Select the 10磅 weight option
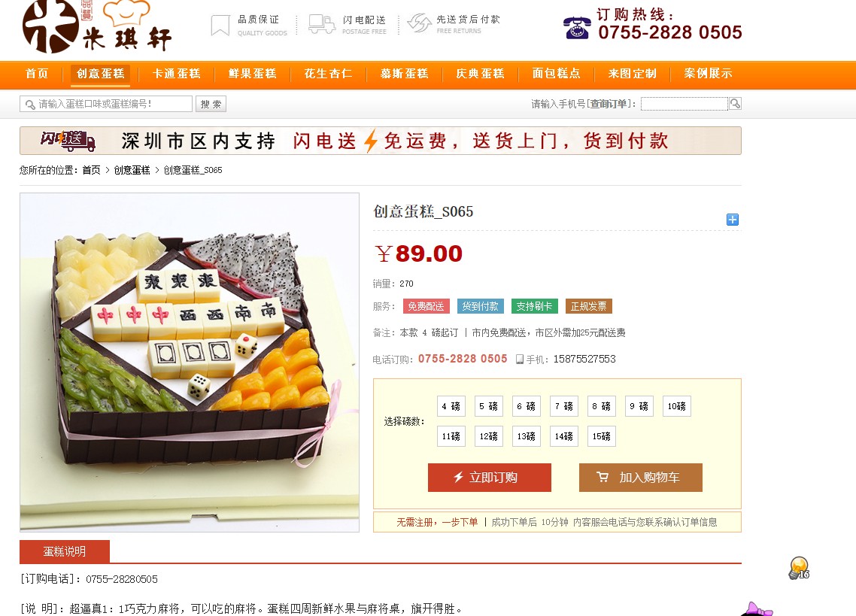The image size is (856, 616). [x=677, y=406]
